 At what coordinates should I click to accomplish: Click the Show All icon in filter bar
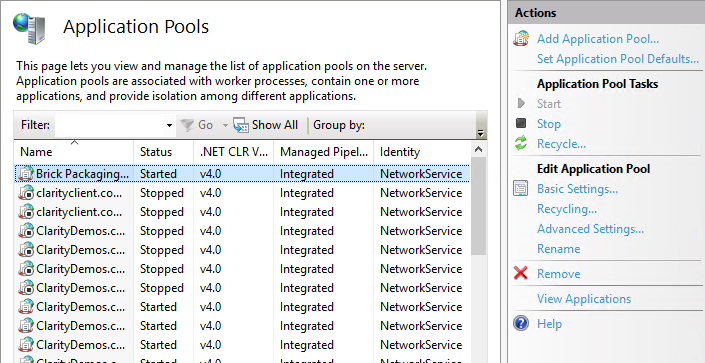pos(241,125)
